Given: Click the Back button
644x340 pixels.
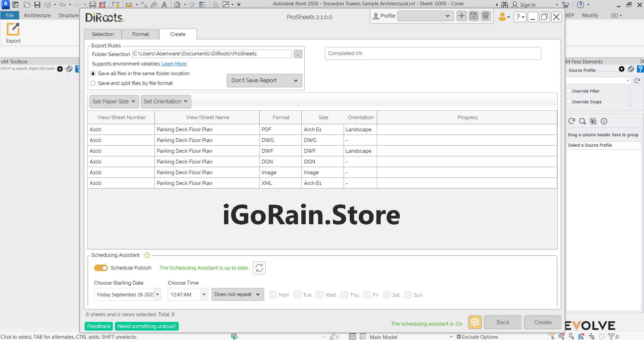Looking at the screenshot, I should click(503, 322).
